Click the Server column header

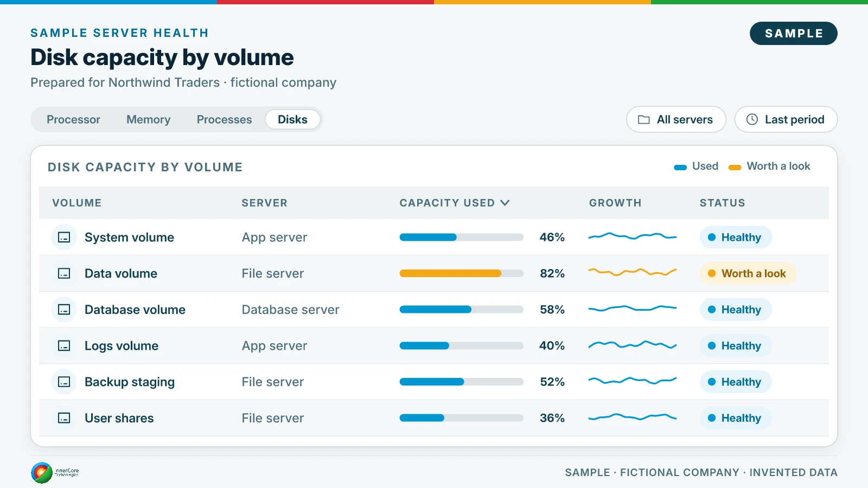[x=265, y=203]
